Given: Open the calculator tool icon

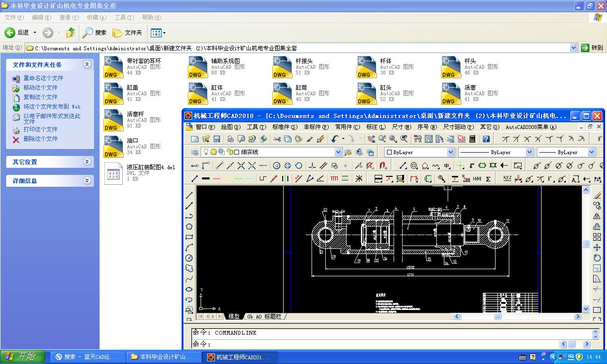Looking at the screenshot, I should click(x=472, y=139).
